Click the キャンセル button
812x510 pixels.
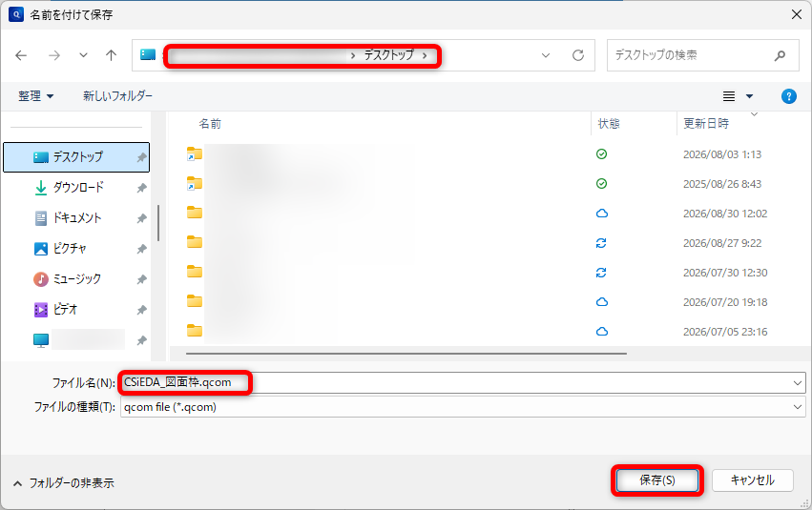[753, 480]
